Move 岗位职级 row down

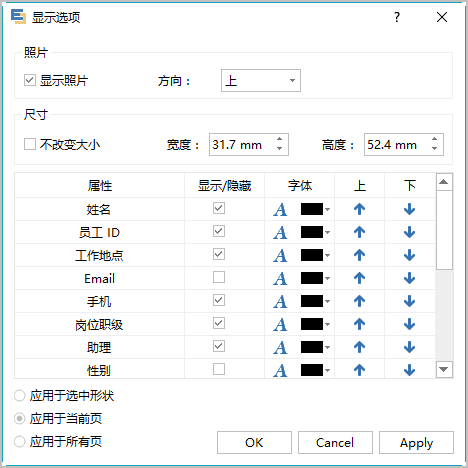[x=409, y=324]
